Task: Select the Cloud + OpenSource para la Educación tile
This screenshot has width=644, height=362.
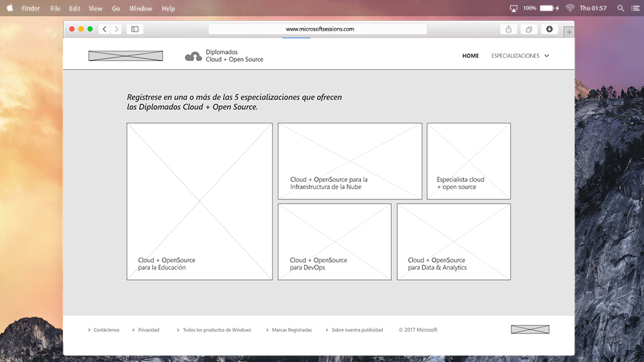Action: pyautogui.click(x=200, y=201)
